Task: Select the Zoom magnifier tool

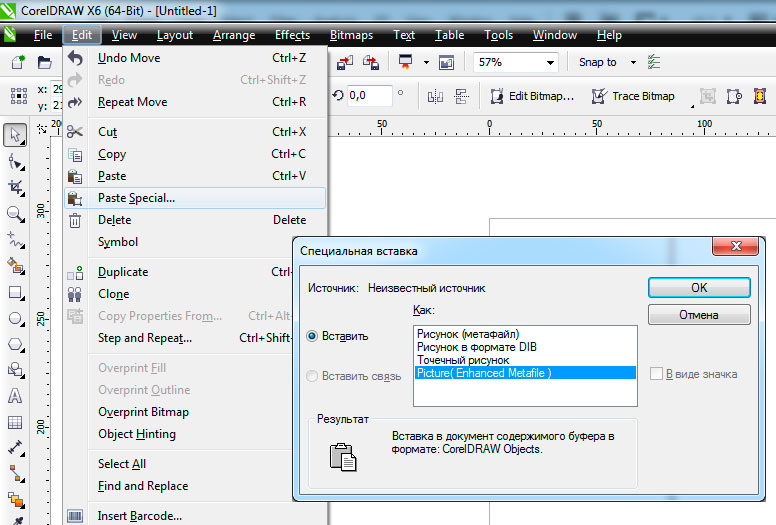Action: [16, 214]
